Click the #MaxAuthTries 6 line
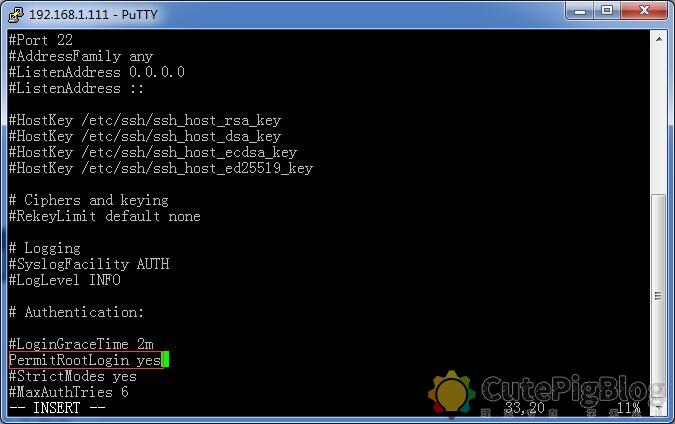Screen dimensions: 675x424 click(x=68, y=392)
